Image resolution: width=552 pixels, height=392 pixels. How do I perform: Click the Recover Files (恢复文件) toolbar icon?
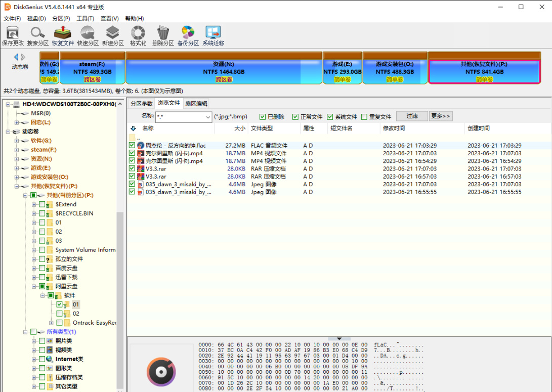coord(63,33)
